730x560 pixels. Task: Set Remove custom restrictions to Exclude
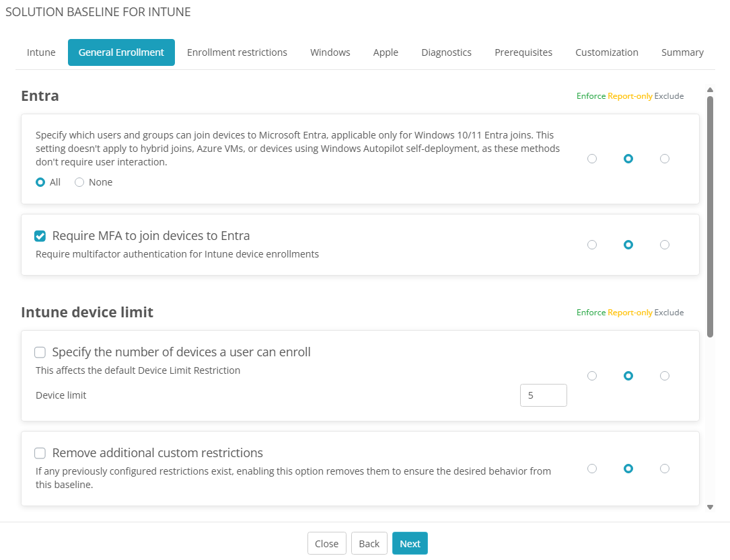664,469
